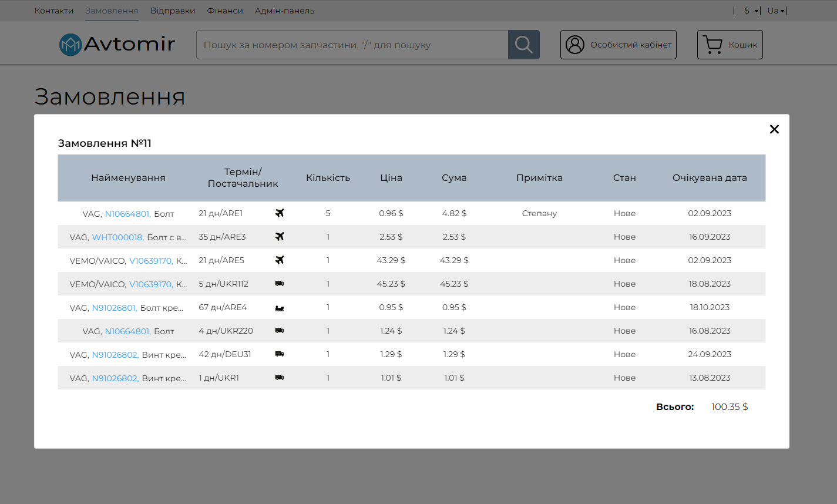The image size is (837, 504).
Task: Open the Контакти menu item
Action: (x=54, y=11)
